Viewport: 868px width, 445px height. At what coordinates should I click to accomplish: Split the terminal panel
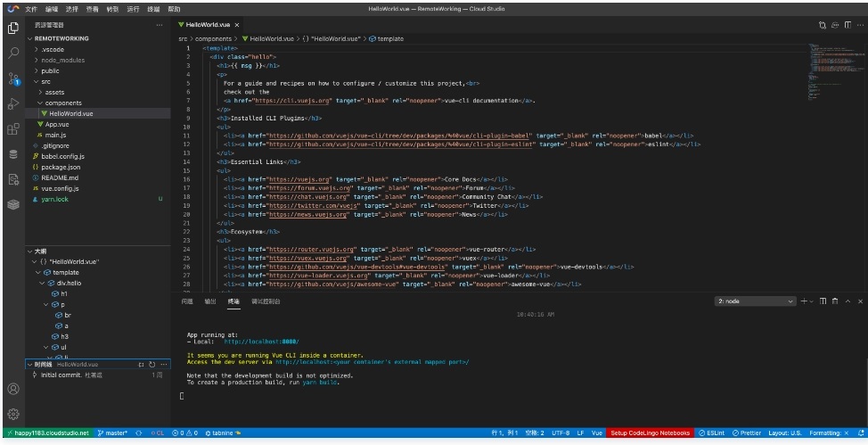[823, 301]
